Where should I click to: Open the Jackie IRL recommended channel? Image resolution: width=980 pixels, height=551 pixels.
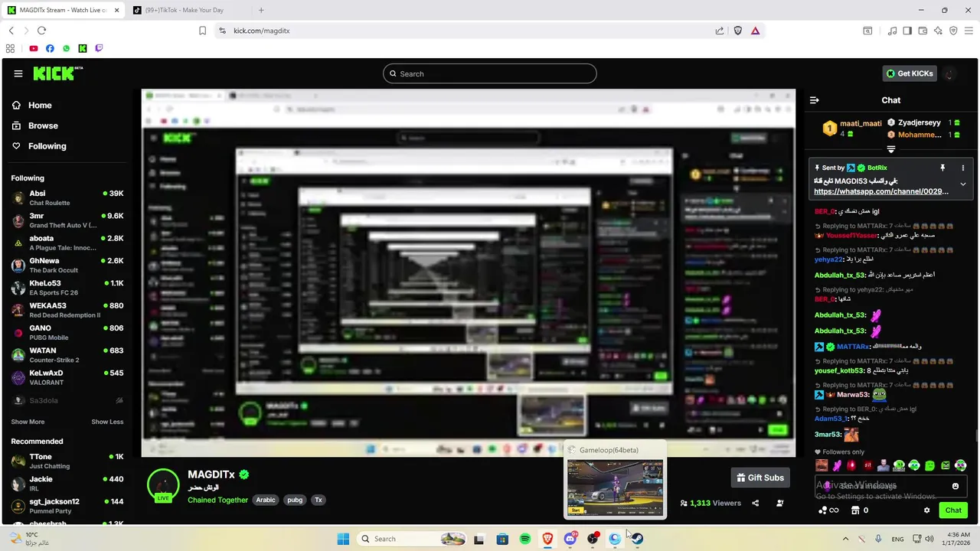click(67, 484)
